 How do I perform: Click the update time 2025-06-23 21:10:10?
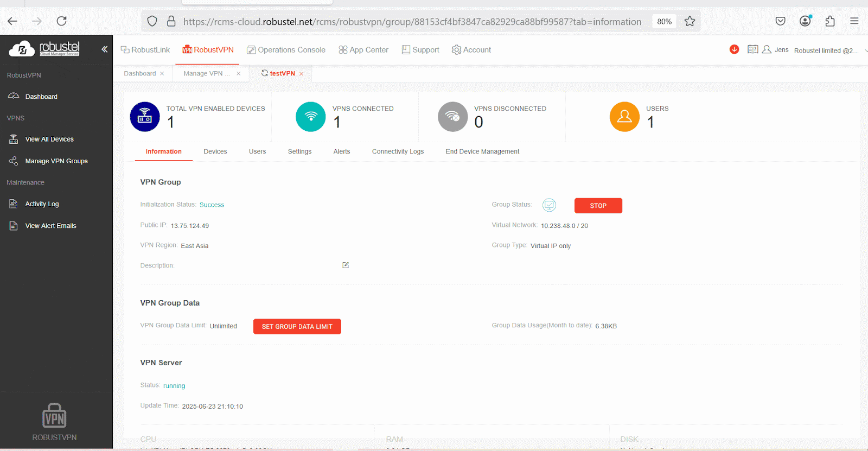pyautogui.click(x=213, y=406)
